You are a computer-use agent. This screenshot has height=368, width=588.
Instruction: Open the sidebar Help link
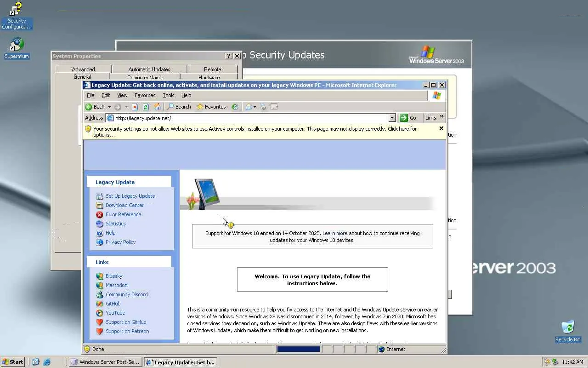coord(110,233)
